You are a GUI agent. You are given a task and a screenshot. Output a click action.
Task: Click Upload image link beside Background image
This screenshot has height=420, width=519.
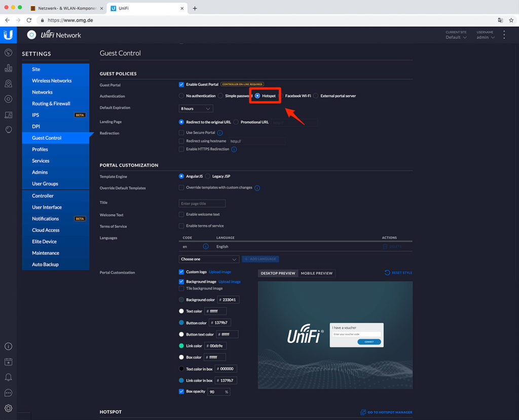point(230,282)
